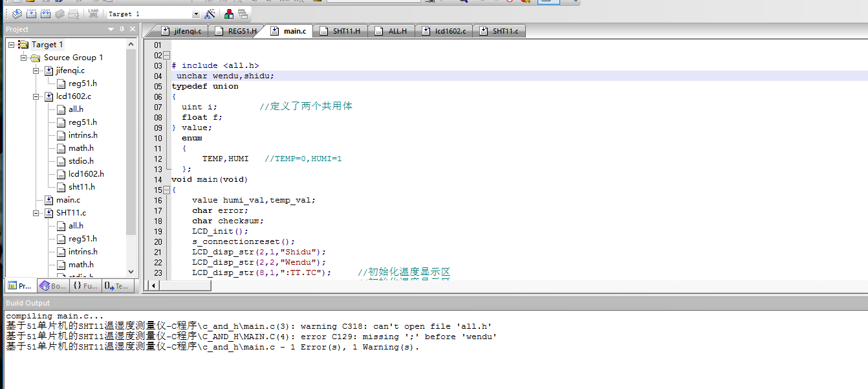The height and width of the screenshot is (389, 868).
Task: Click the warning C318 can't open file line
Action: [248, 326]
